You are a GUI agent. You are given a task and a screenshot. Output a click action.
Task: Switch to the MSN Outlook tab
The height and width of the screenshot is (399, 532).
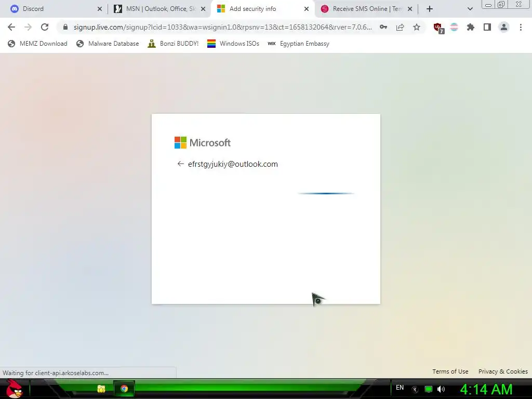(x=160, y=9)
